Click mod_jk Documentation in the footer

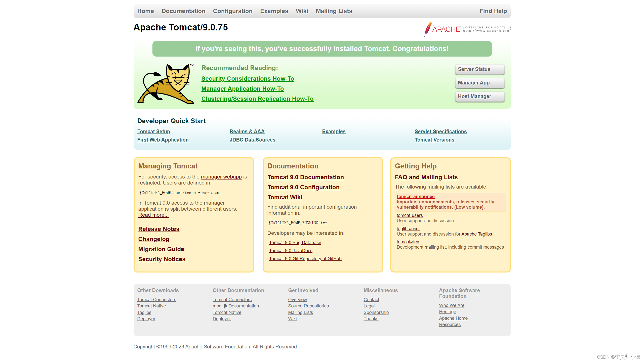point(236,306)
